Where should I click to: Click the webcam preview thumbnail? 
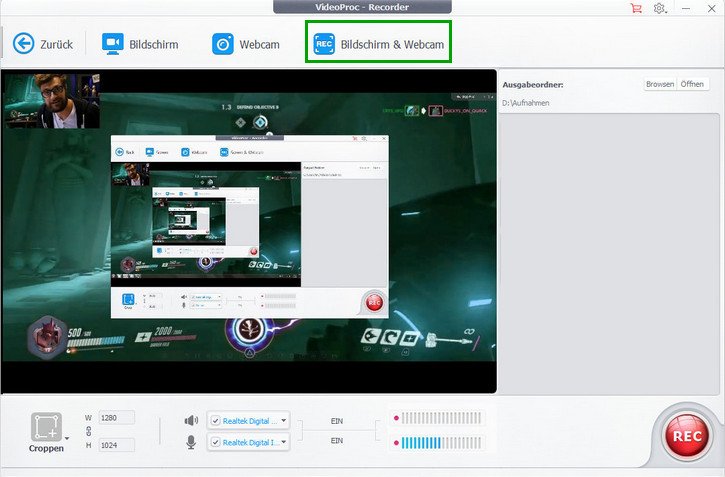click(x=52, y=100)
